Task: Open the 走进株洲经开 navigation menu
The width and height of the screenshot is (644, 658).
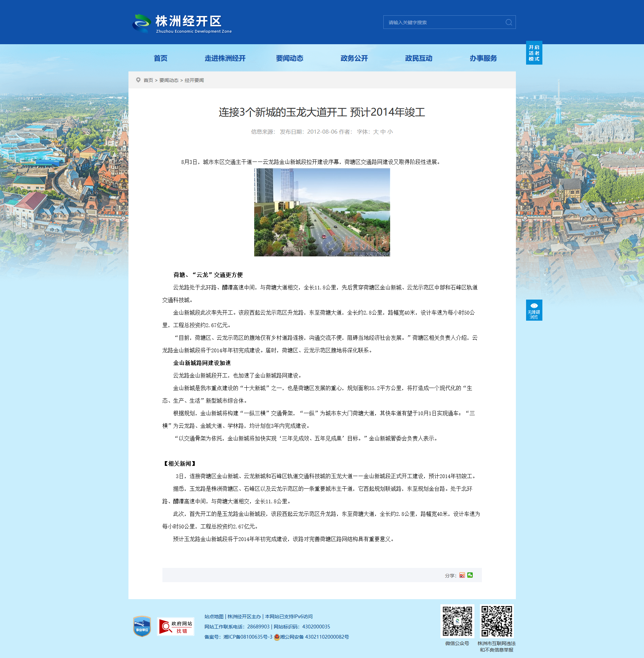Action: coord(225,58)
